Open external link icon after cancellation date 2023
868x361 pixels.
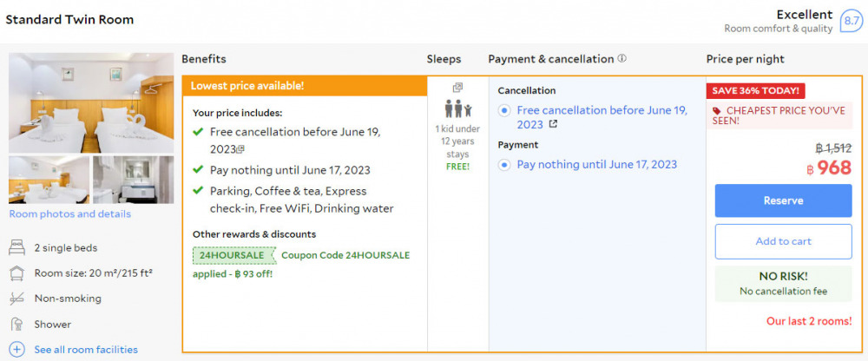point(553,125)
